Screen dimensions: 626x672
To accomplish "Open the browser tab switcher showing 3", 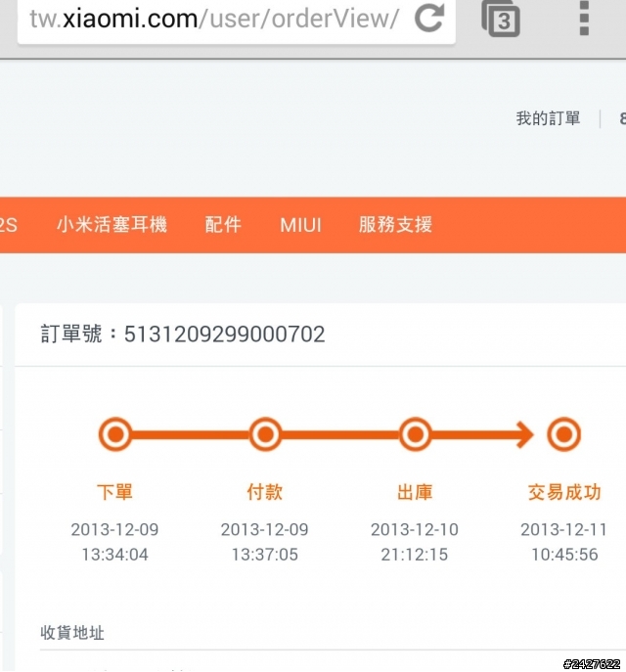I will click(501, 19).
